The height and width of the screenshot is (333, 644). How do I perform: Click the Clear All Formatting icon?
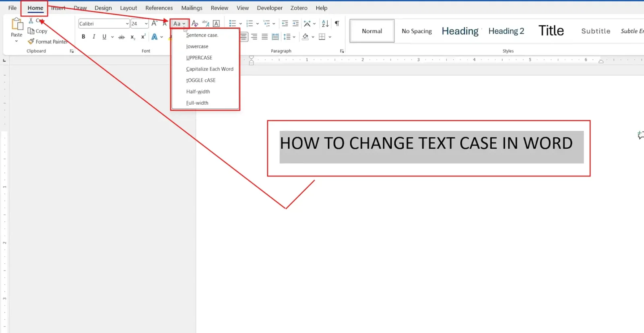point(195,24)
